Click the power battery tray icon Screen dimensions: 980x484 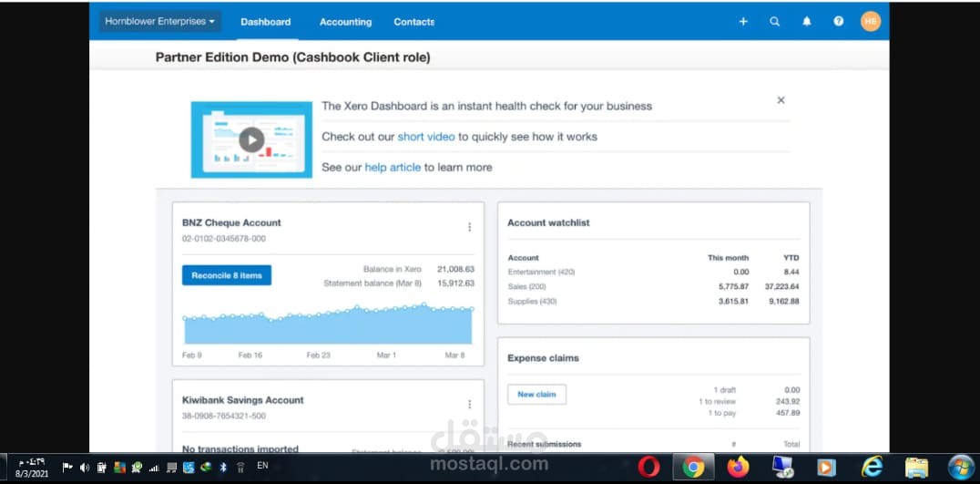click(x=101, y=467)
